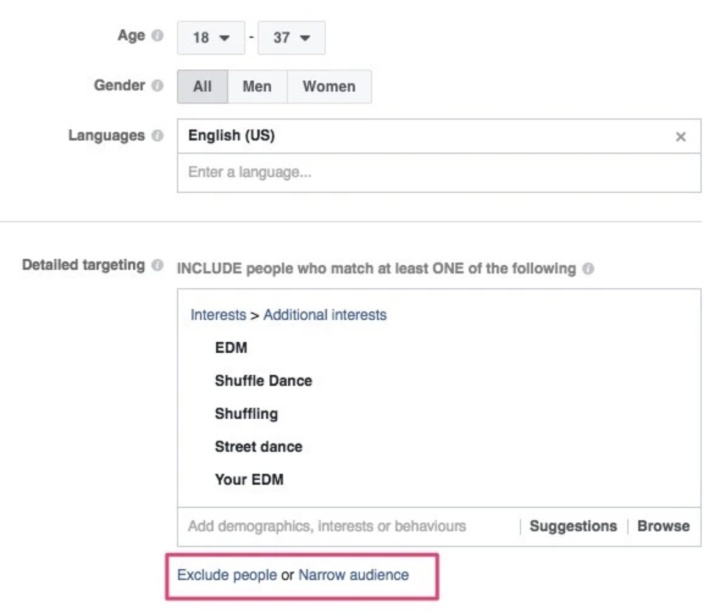The width and height of the screenshot is (720, 613).
Task: Click the Age info icon
Action: point(156,38)
